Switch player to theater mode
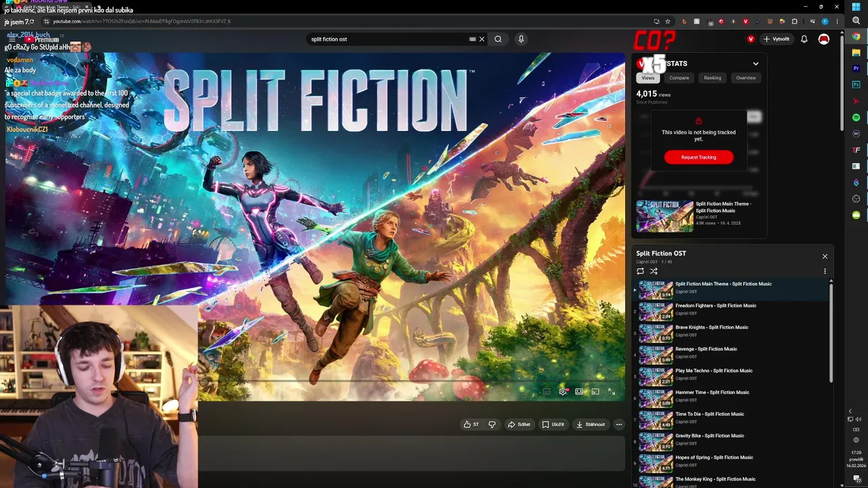This screenshot has height=488, width=868. pos(579,392)
